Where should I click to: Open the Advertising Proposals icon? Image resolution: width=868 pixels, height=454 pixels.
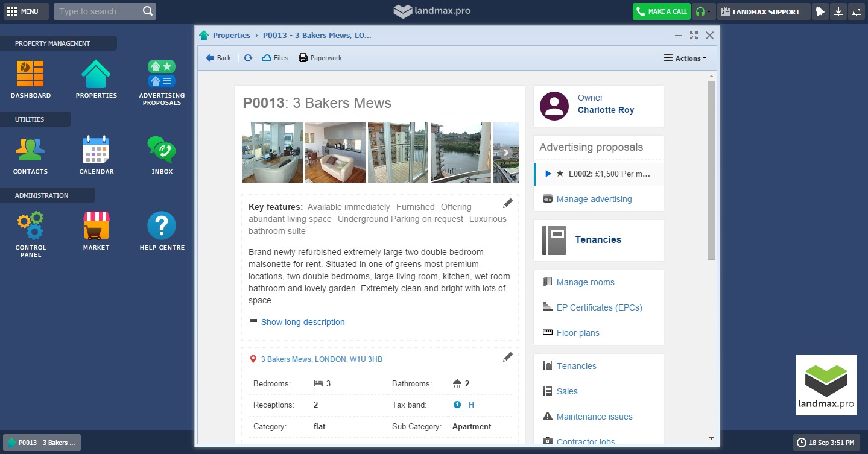pyautogui.click(x=162, y=75)
